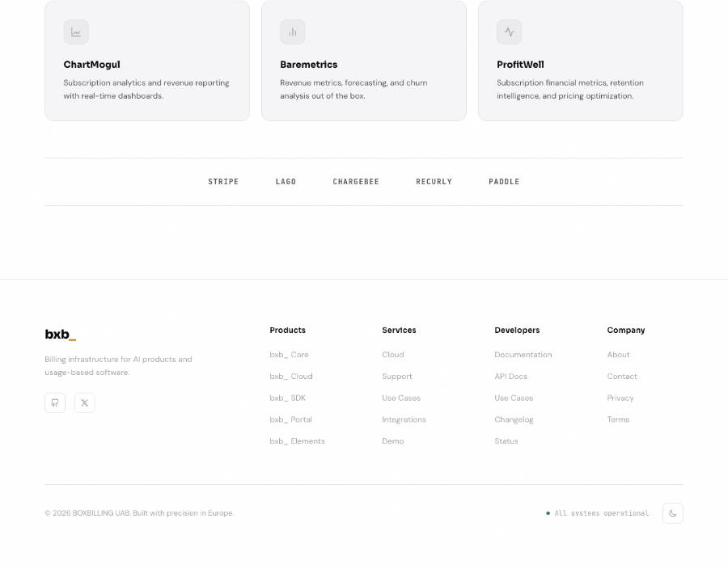Select the RECURLY logo label

(434, 182)
